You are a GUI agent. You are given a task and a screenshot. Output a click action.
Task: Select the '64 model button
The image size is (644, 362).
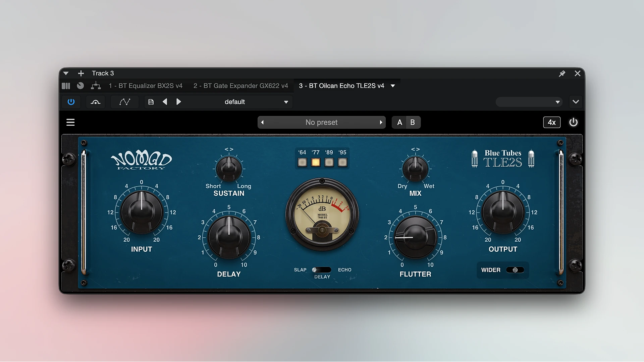tap(302, 163)
